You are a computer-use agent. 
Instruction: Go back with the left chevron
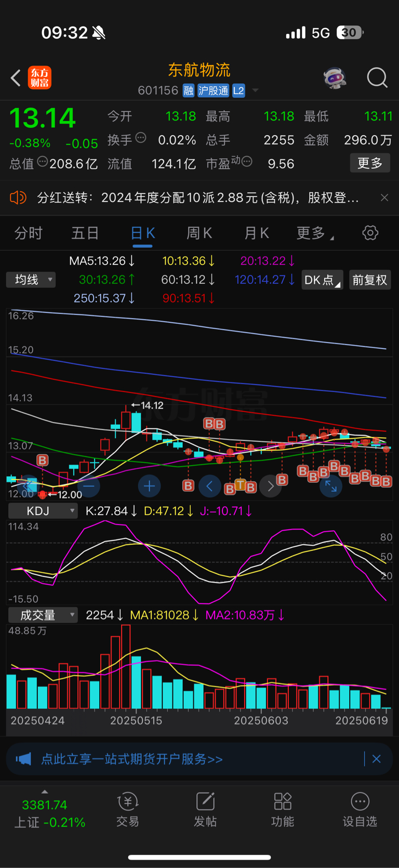click(x=16, y=78)
